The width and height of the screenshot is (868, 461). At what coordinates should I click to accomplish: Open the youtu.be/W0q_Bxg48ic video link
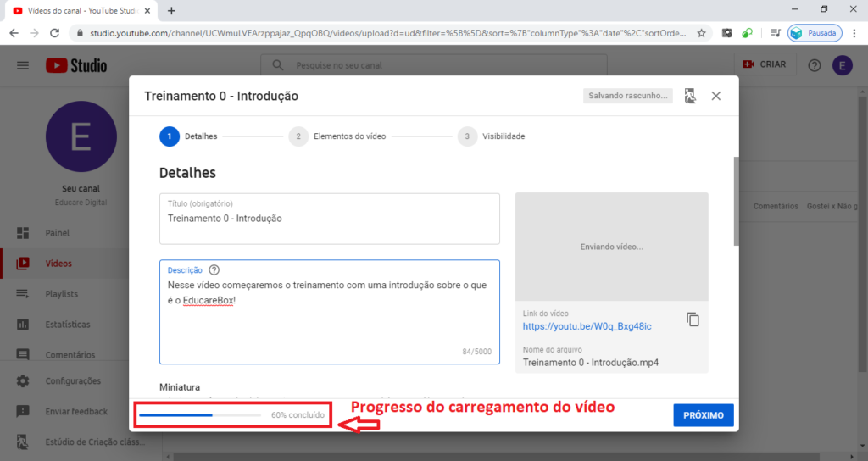point(587,326)
